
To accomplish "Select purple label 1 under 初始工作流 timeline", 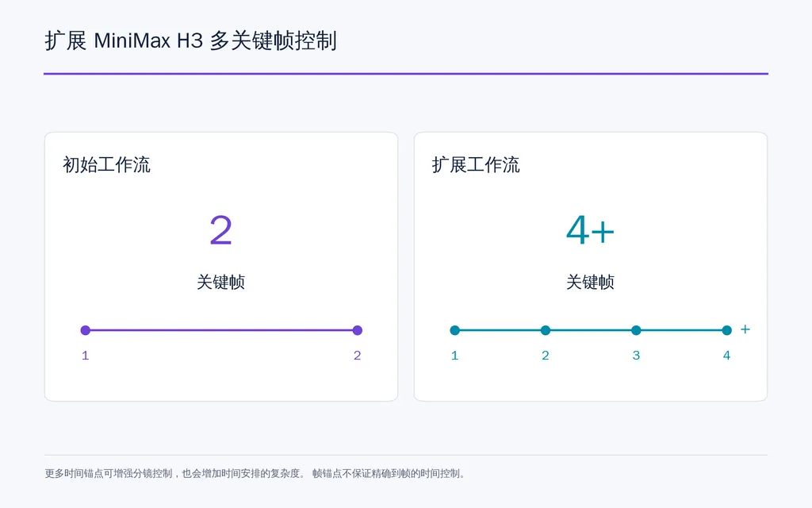I will (86, 355).
